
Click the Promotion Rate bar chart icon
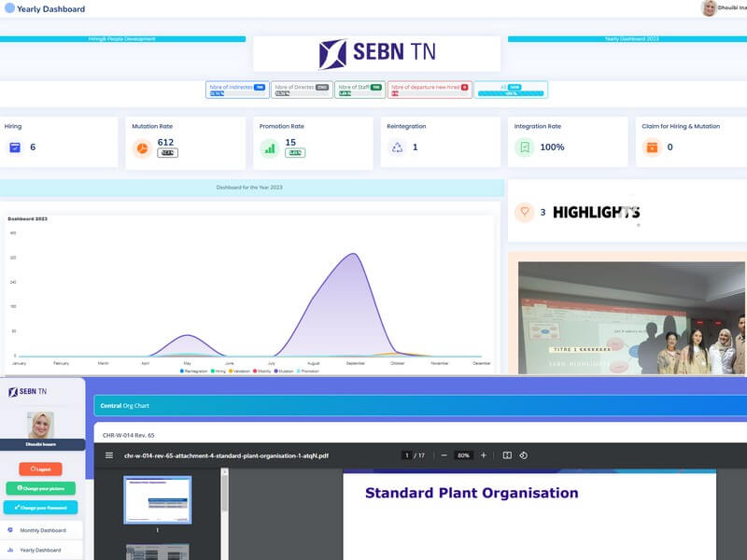(270, 148)
